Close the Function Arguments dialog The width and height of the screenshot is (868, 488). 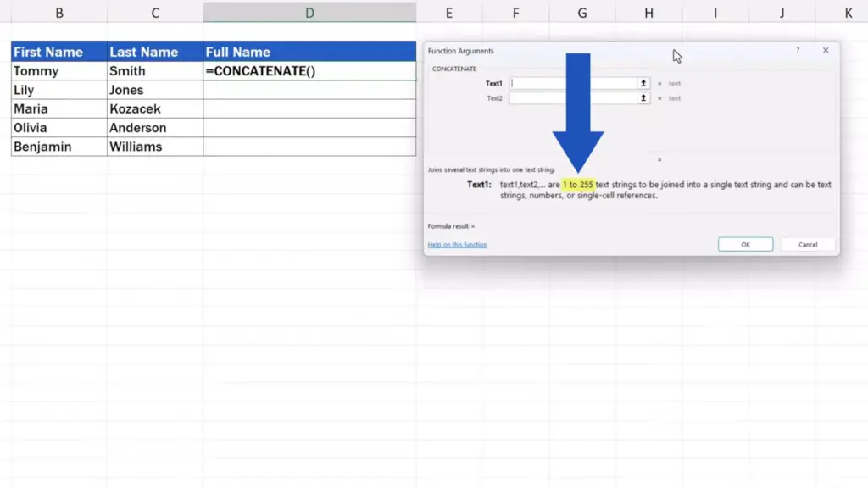[826, 51]
